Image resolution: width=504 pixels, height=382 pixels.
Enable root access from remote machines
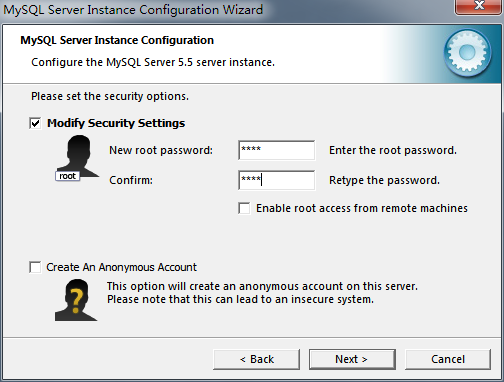pos(244,208)
